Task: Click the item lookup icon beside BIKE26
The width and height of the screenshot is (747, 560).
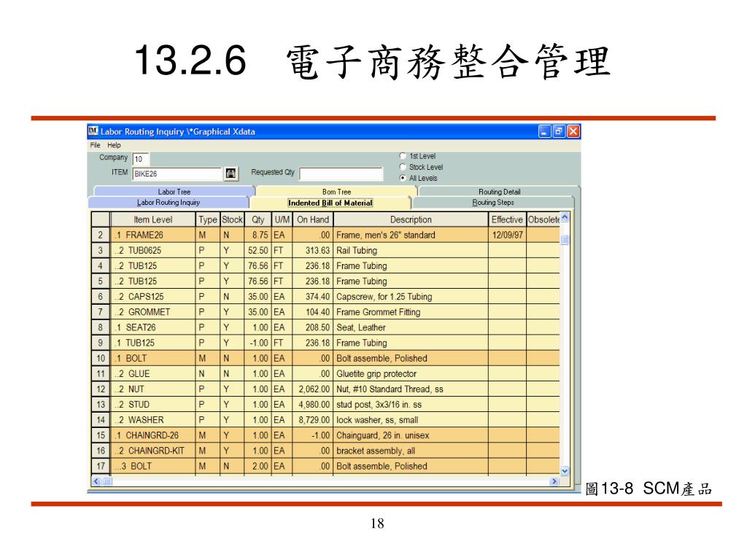Action: click(231, 174)
